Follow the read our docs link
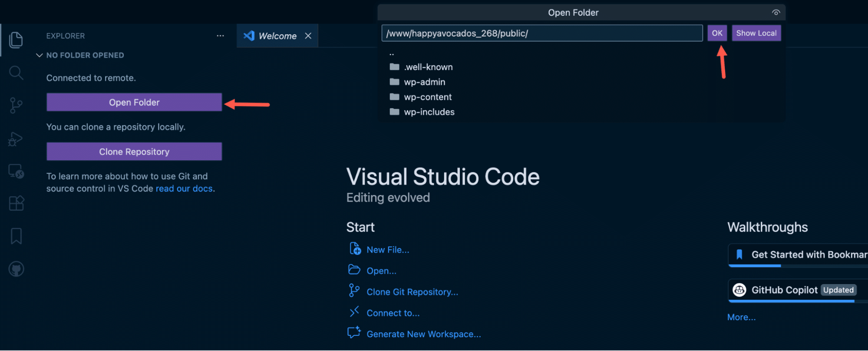Image resolution: width=868 pixels, height=351 pixels. point(184,189)
